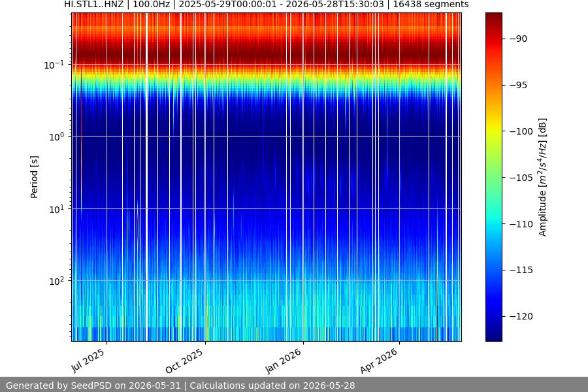This screenshot has height=392, width=588.
Task: Click the −95 colorbar tick label
Action: click(518, 85)
